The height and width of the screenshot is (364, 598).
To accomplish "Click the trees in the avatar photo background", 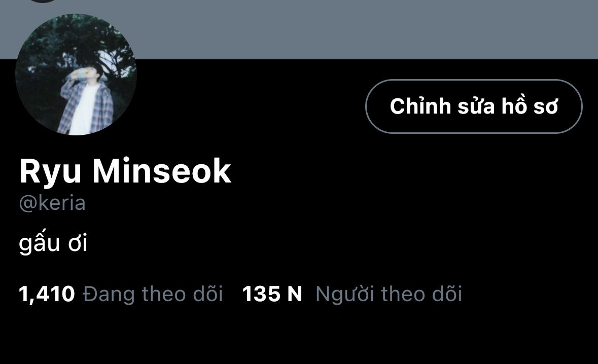I will point(76,38).
